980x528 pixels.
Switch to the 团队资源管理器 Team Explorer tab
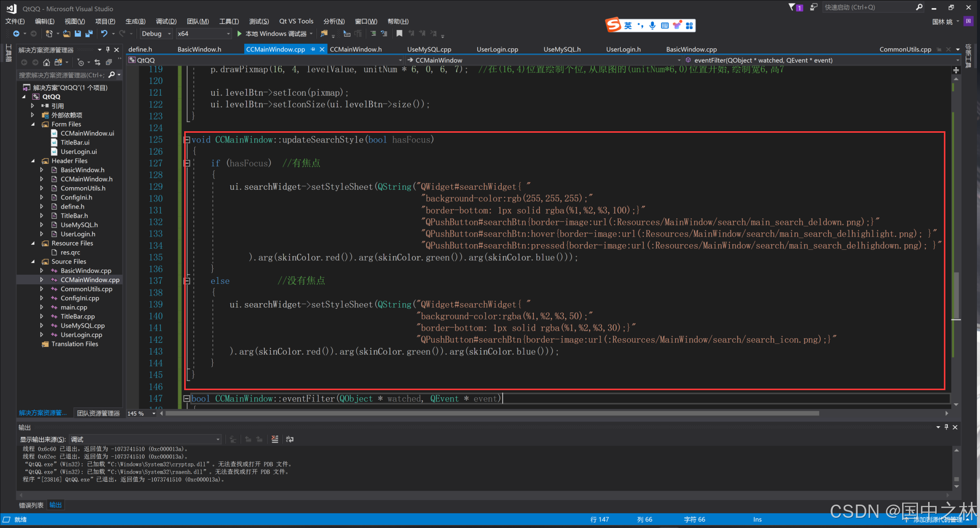(98, 414)
